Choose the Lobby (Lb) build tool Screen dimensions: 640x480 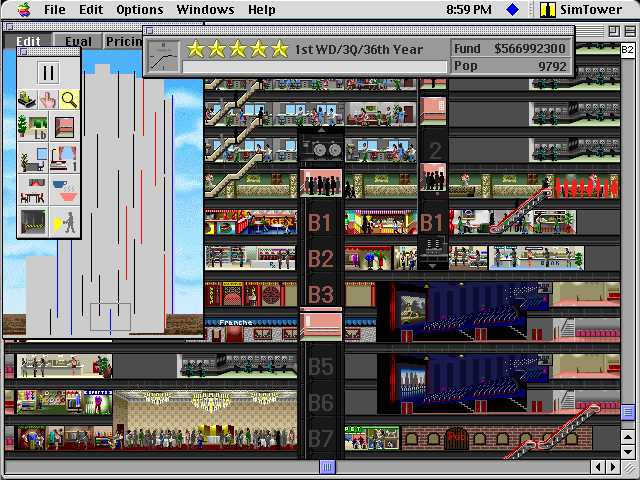[x=33, y=127]
